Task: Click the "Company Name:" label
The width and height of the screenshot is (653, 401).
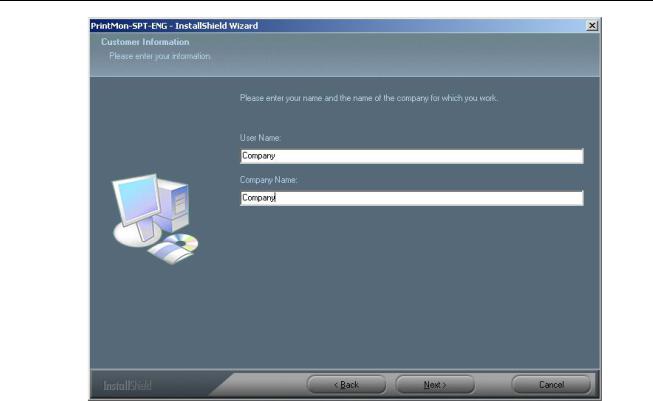Action: point(269,180)
